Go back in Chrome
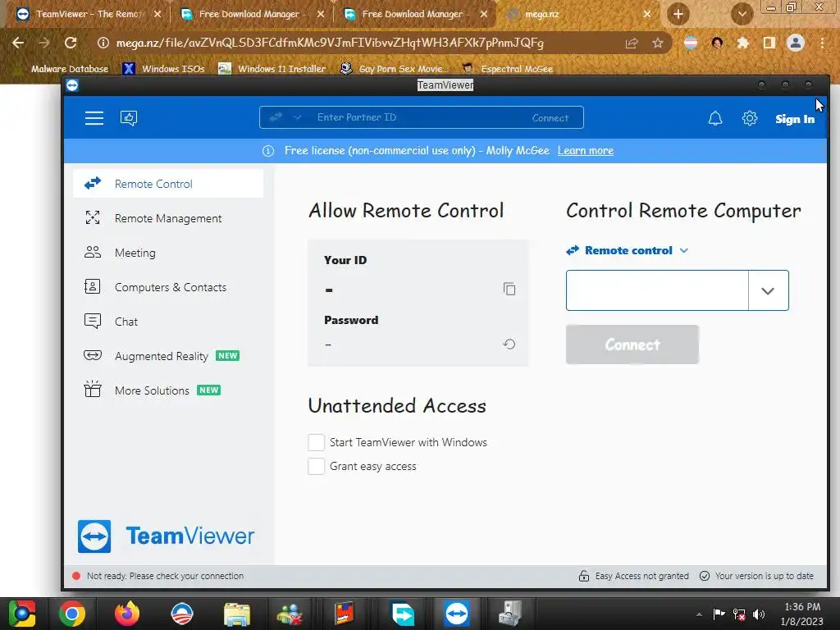 pos(18,43)
